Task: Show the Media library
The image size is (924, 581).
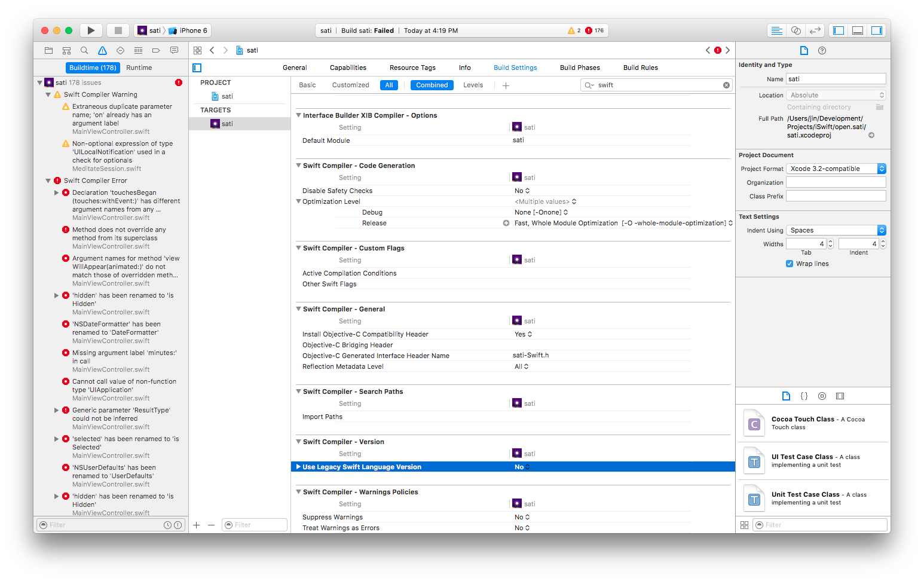Action: pyautogui.click(x=840, y=396)
